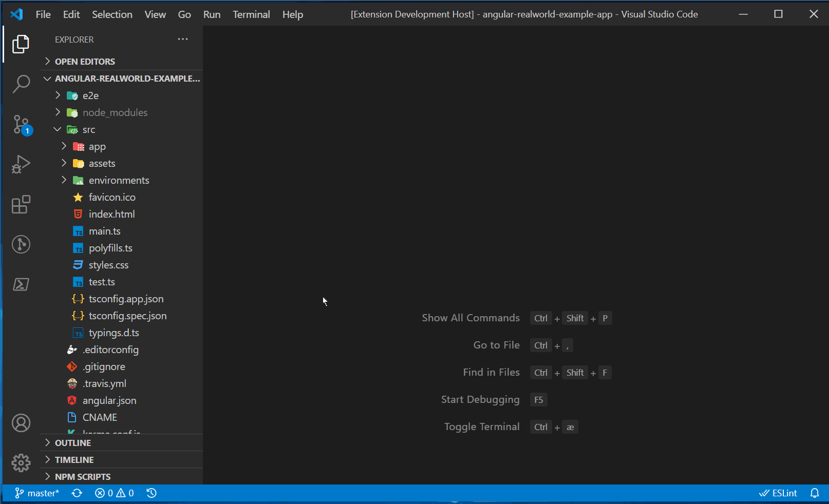Viewport: 829px width, 504px height.
Task: Open the notifications bell
Action: coord(815,493)
